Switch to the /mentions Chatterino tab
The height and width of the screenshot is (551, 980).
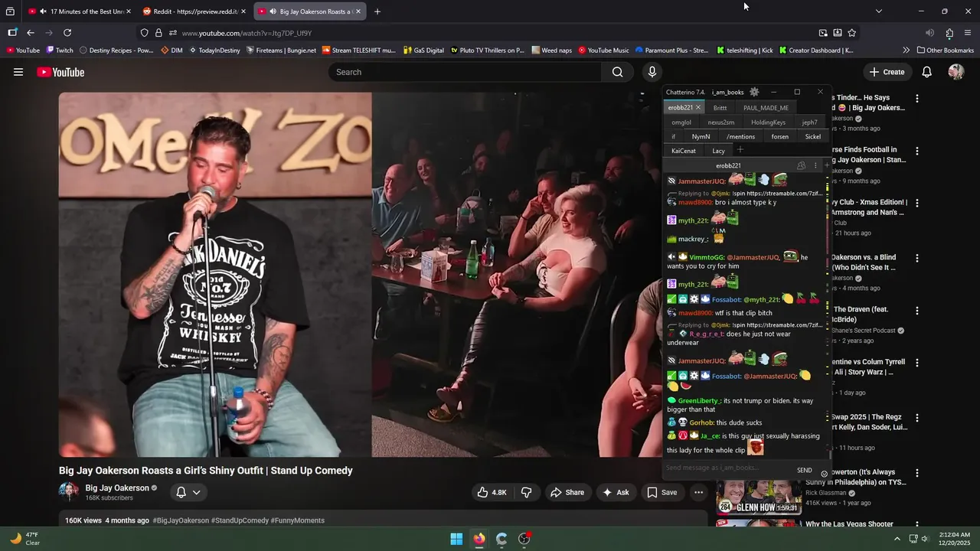(x=740, y=136)
